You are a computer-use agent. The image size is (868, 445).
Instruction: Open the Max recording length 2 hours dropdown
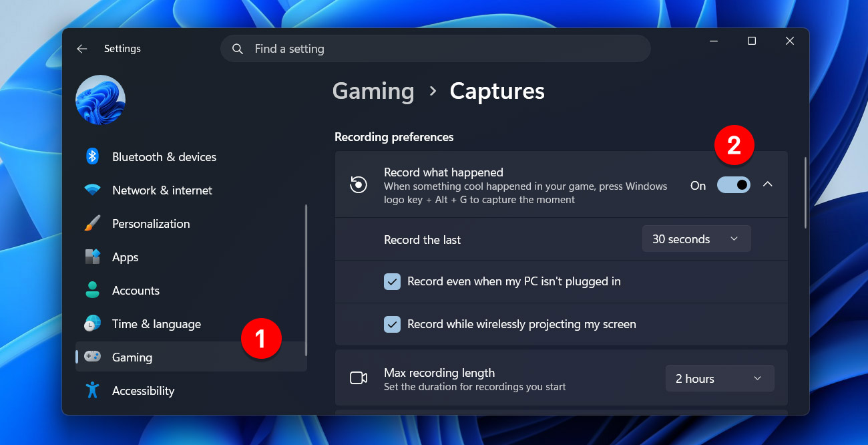(720, 379)
